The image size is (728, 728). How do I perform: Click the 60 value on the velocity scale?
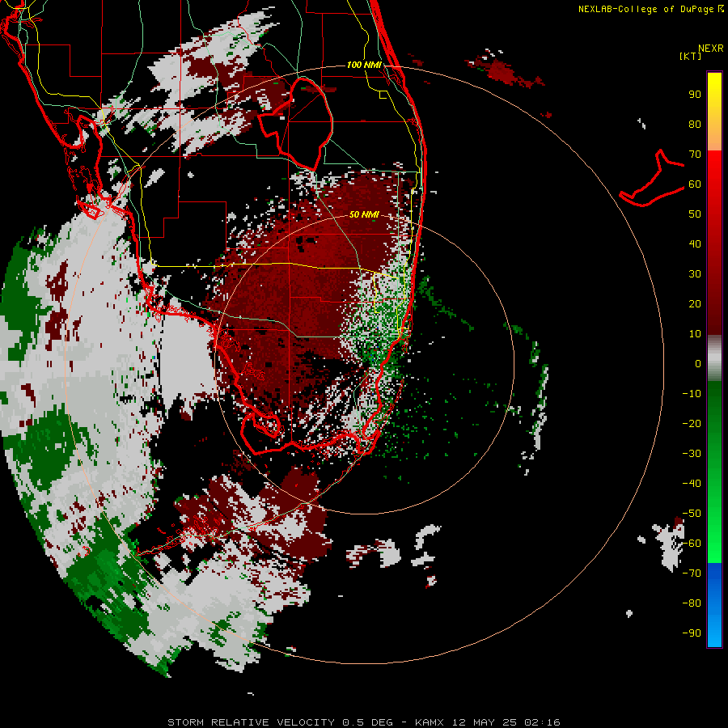pyautogui.click(x=695, y=184)
